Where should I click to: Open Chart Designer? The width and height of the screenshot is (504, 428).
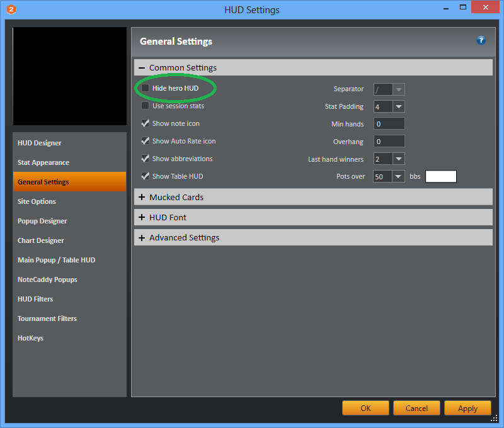click(x=69, y=240)
